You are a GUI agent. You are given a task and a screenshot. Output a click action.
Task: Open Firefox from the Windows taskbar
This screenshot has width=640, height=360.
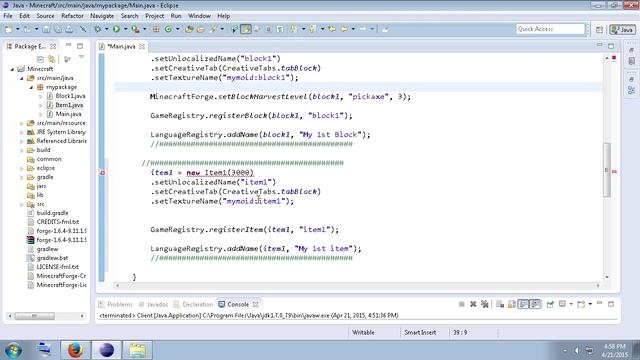(76, 350)
